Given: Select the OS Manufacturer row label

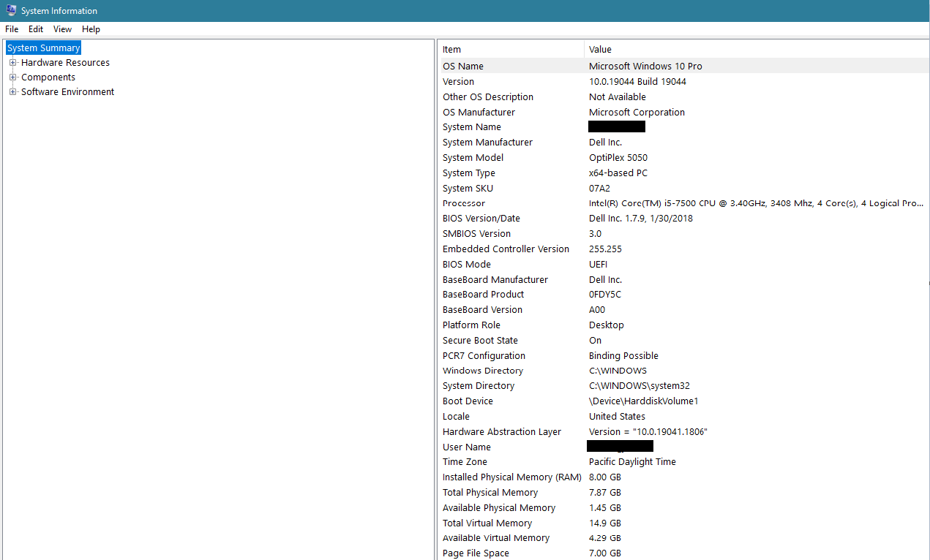Looking at the screenshot, I should [479, 113].
